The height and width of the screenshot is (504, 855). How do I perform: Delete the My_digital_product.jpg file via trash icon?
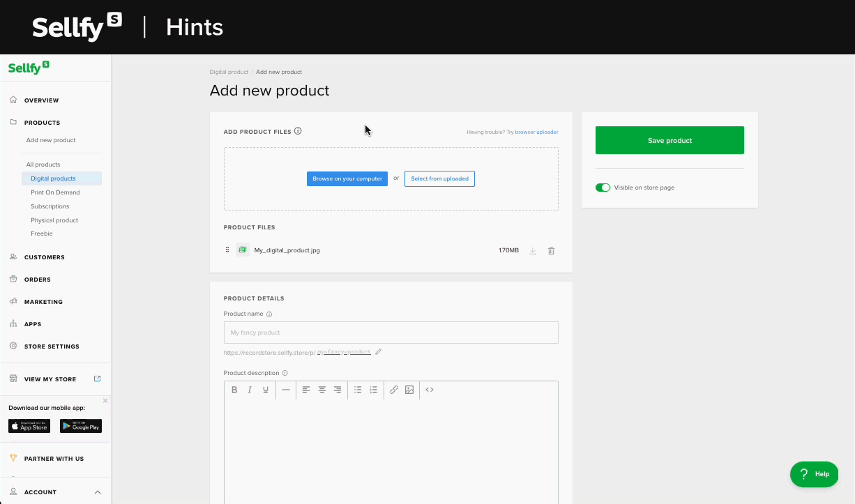click(x=551, y=251)
